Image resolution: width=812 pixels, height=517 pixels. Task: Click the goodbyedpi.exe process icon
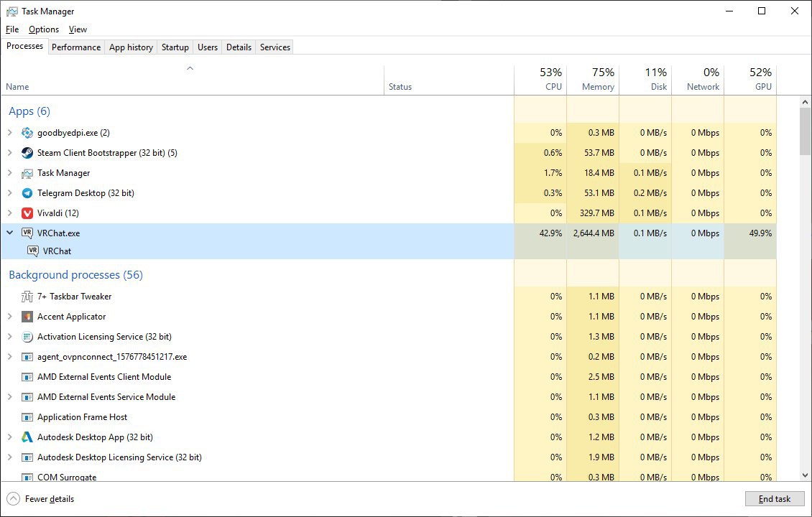tap(27, 133)
